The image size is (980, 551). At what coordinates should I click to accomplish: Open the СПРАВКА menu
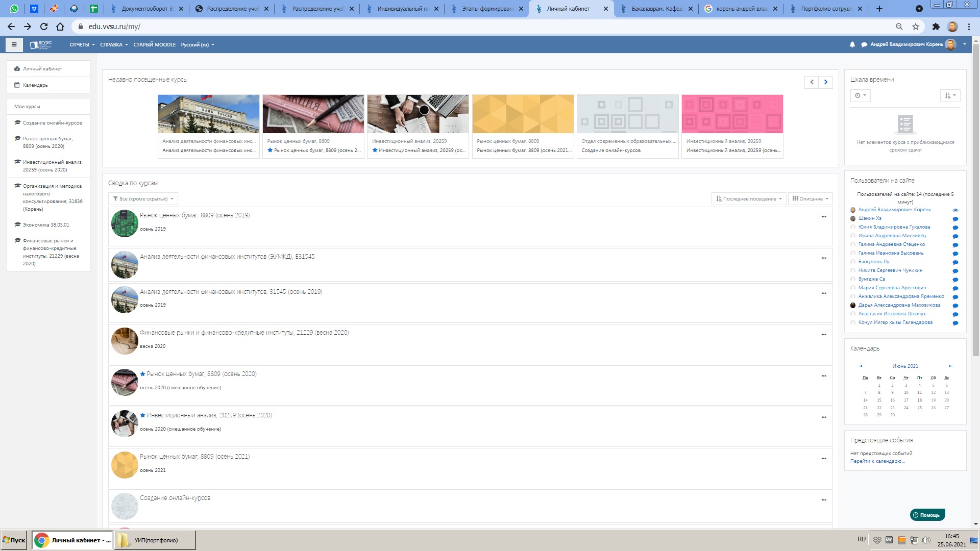click(114, 44)
